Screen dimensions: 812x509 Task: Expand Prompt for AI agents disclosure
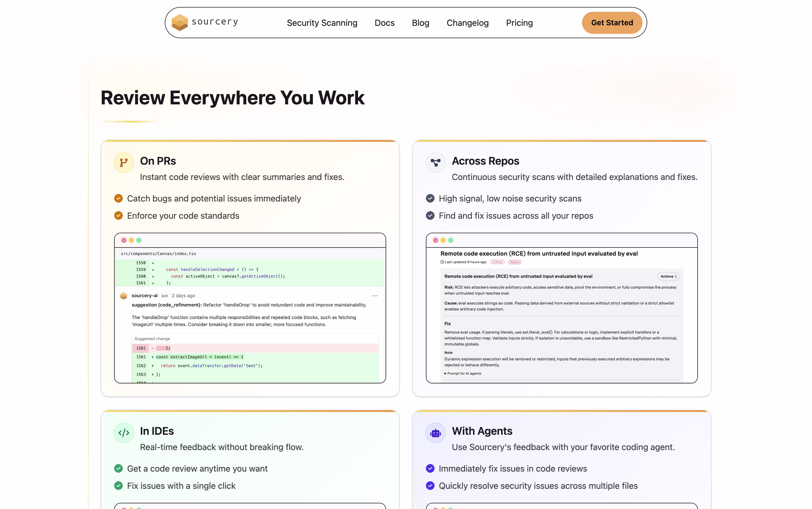(463, 373)
